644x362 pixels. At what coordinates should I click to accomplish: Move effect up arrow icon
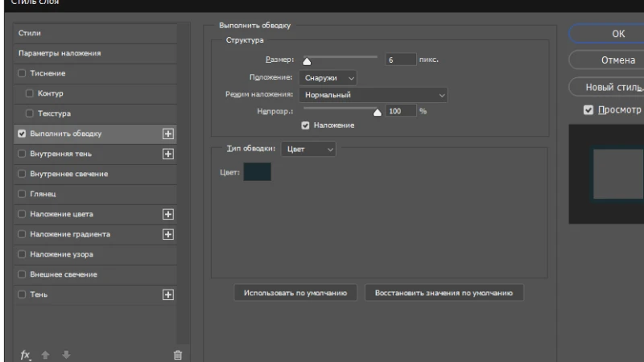(46, 355)
